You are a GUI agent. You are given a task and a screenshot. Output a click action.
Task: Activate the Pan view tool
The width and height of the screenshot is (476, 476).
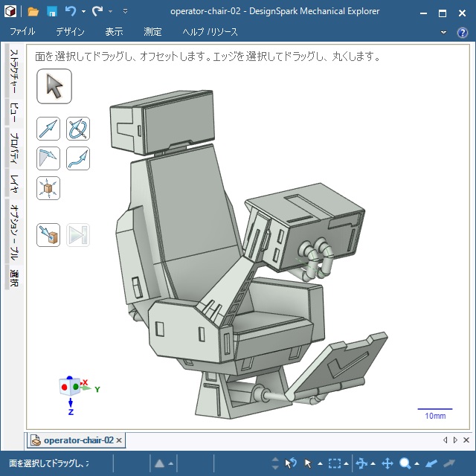(x=387, y=463)
